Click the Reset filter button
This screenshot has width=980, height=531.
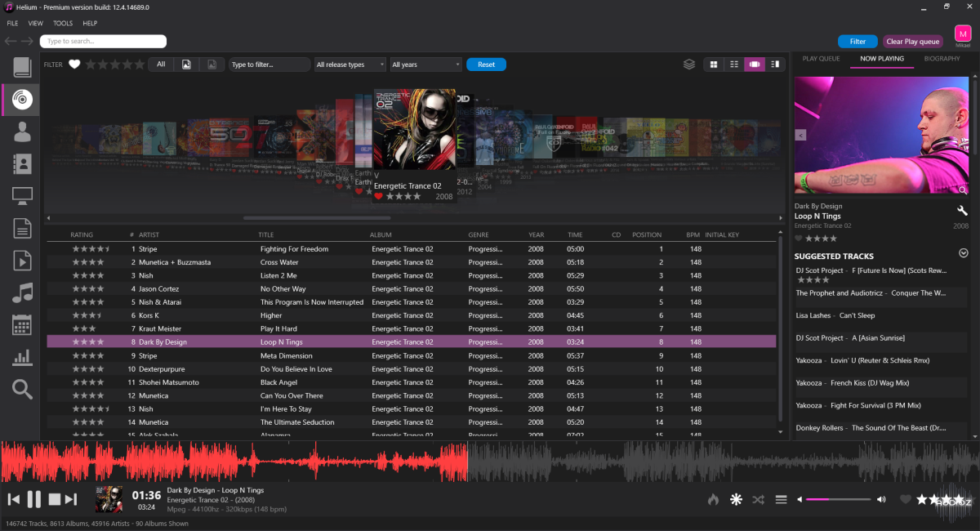click(x=486, y=65)
